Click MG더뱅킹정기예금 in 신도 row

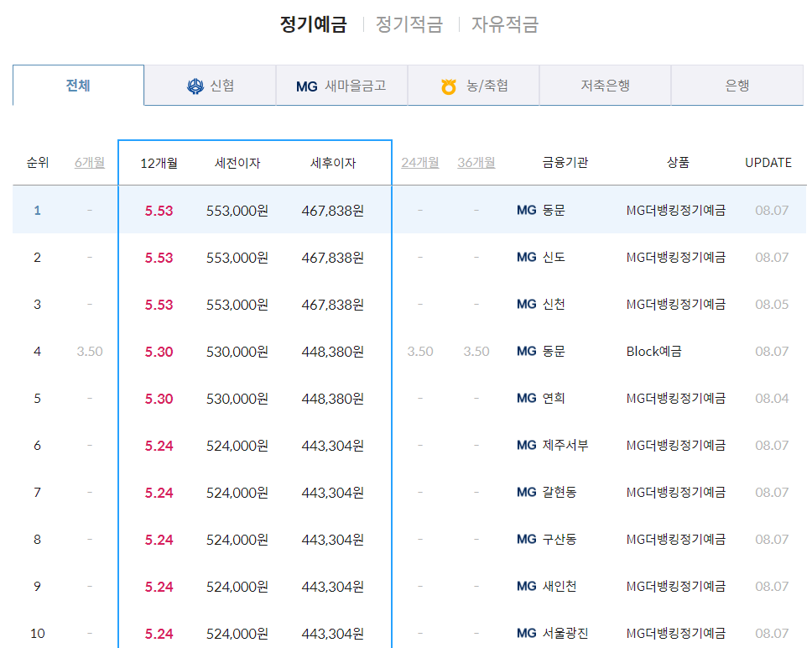pos(676,258)
